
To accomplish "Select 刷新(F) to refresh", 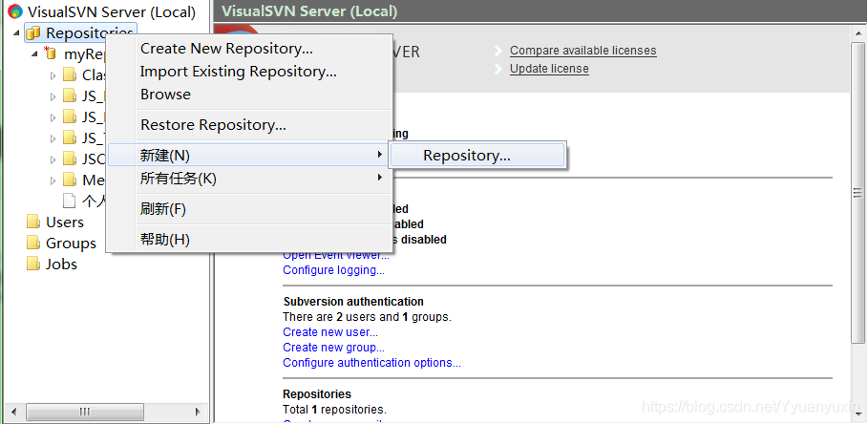I will click(249, 209).
